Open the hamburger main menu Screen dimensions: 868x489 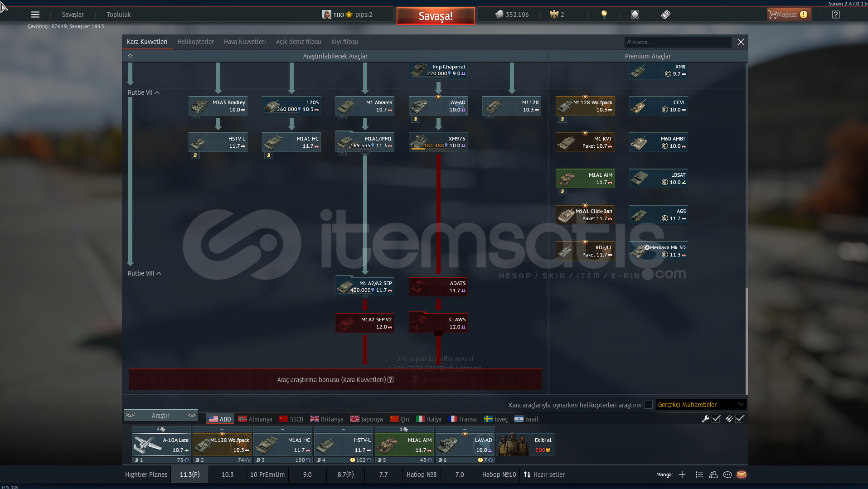click(x=35, y=15)
